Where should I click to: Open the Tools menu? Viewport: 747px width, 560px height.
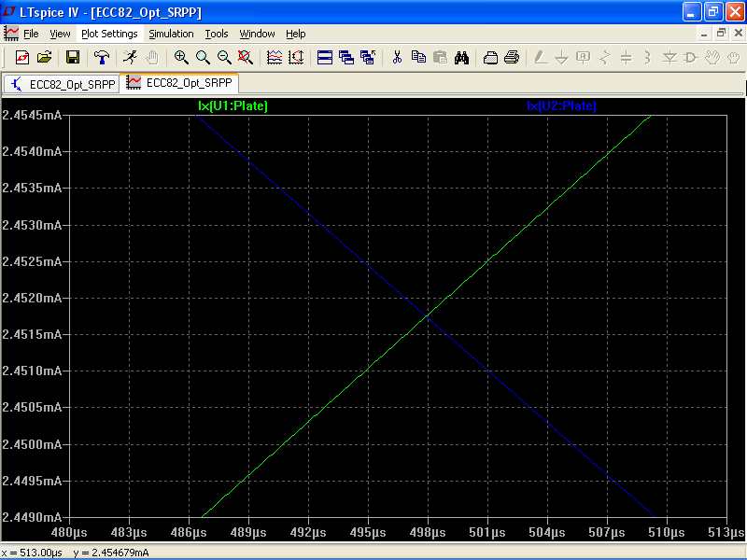click(217, 34)
